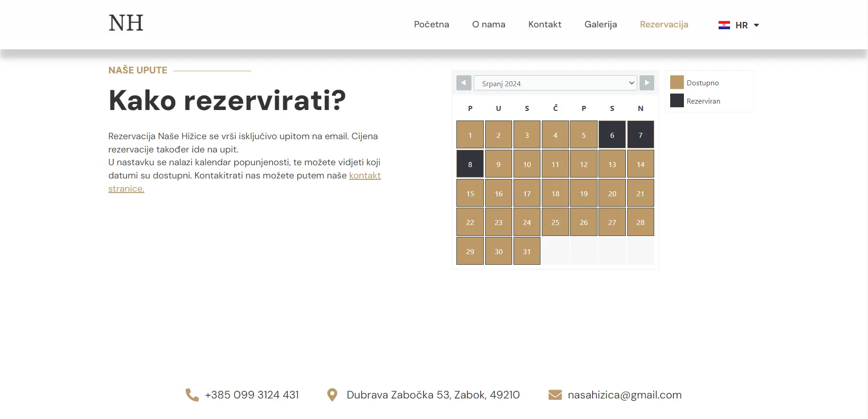Click the Dostupno legend color swatch

[677, 83]
